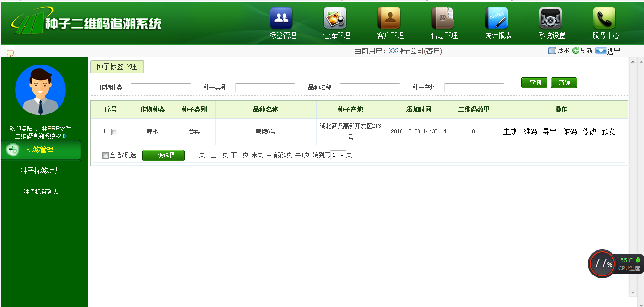
Task: Check the row 1 record checkbox
Action: click(115, 131)
